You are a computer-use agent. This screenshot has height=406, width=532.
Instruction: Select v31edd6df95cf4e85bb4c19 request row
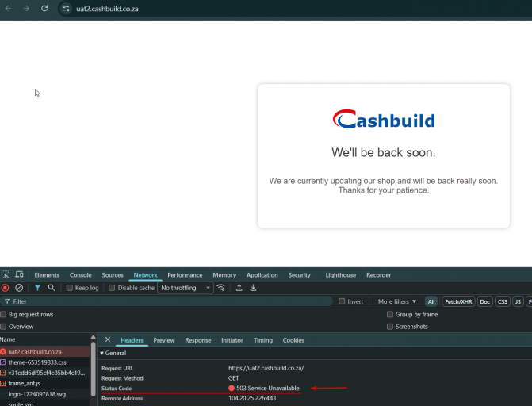pos(44,373)
